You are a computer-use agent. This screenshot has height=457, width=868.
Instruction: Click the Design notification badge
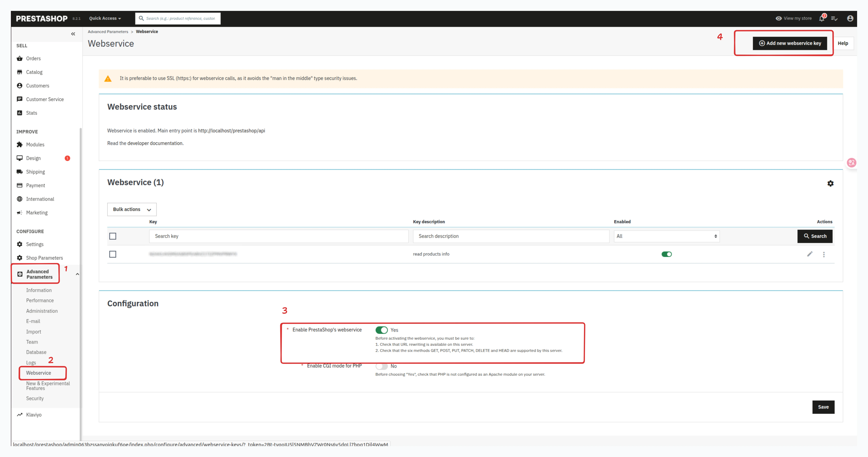coord(67,158)
